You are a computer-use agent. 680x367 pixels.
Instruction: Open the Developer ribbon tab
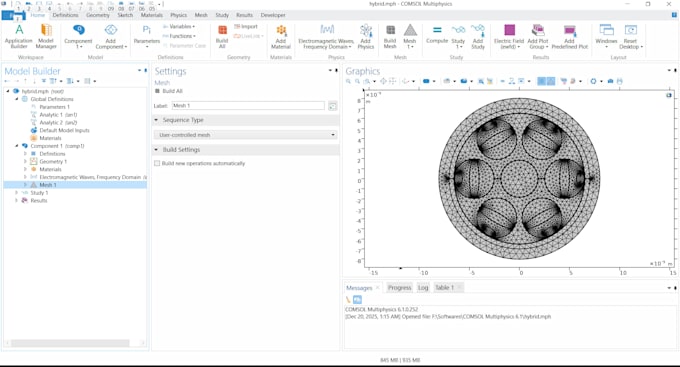tap(273, 15)
